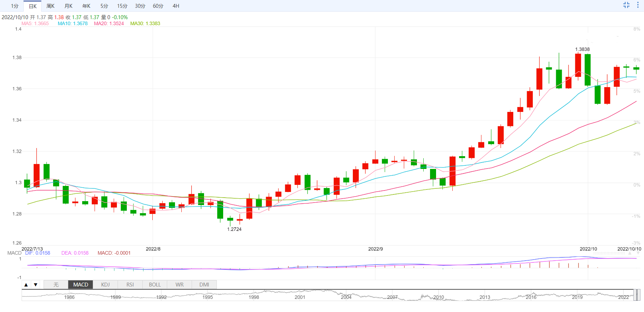The image size is (644, 312).
Task: Choose the 15分 timeframe tab
Action: pyautogui.click(x=122, y=6)
